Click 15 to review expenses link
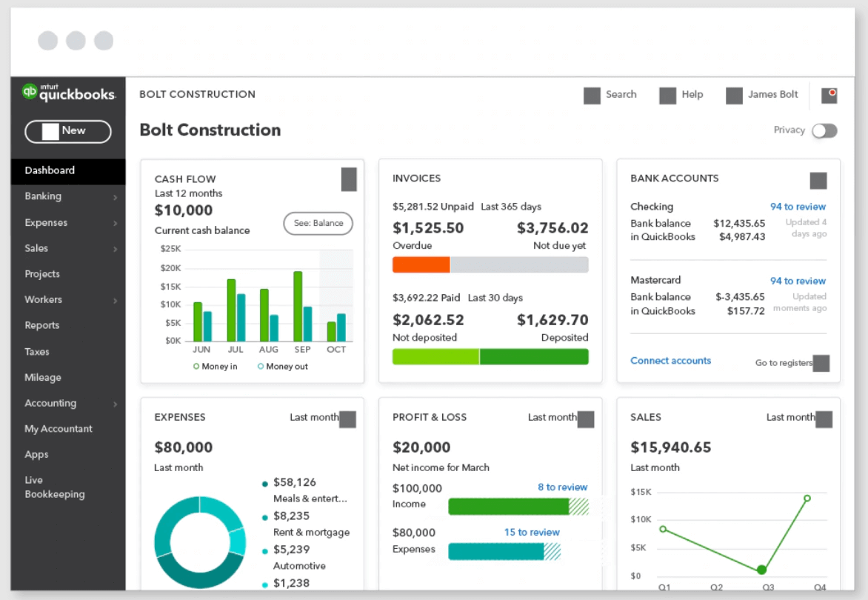Screen dimensions: 868x600 click(x=532, y=532)
